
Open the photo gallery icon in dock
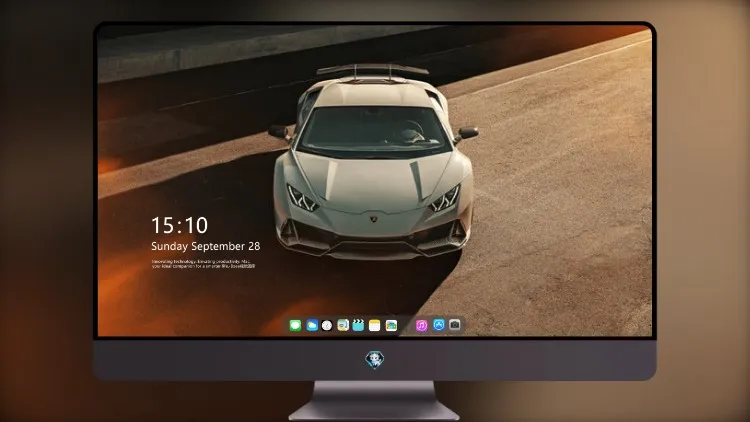391,325
